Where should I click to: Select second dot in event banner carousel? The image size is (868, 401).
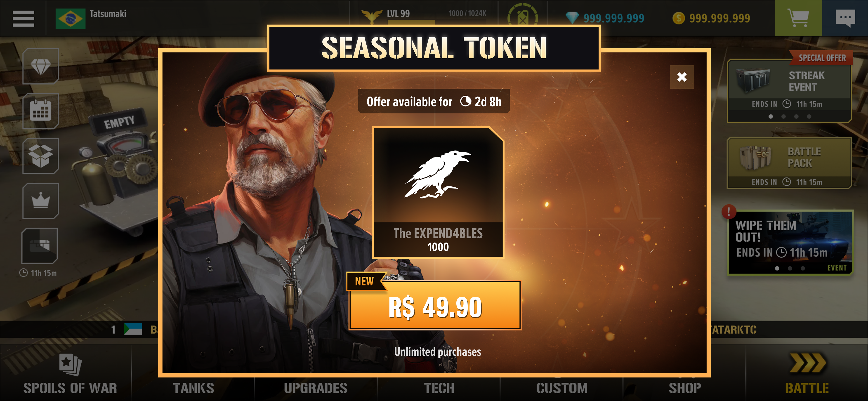tap(790, 269)
